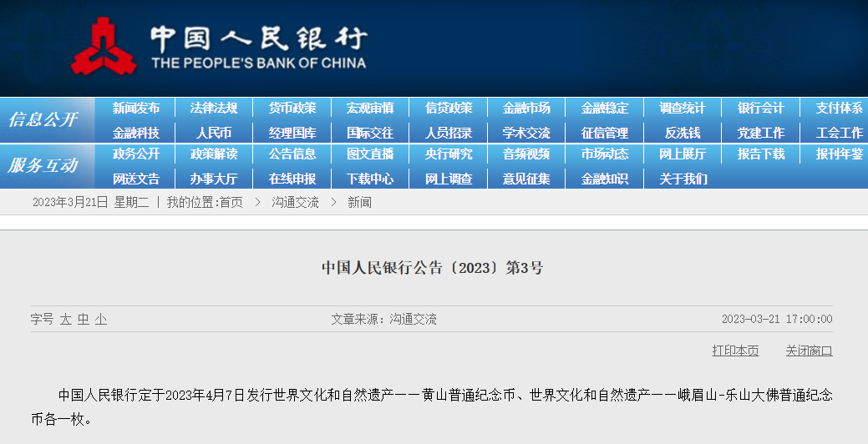Click THE PEOPLE'S BANK OF CHINA banner text

[x=259, y=63]
